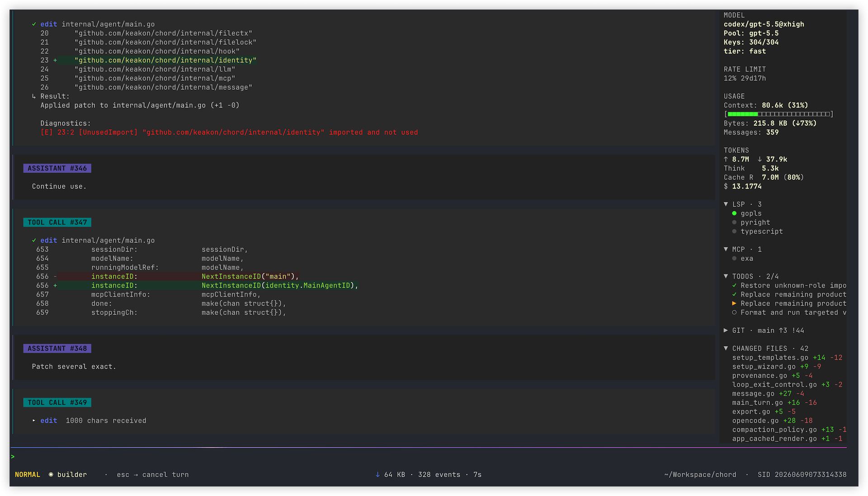
Task: Click the minus diff marker on line 656
Action: pos(55,276)
